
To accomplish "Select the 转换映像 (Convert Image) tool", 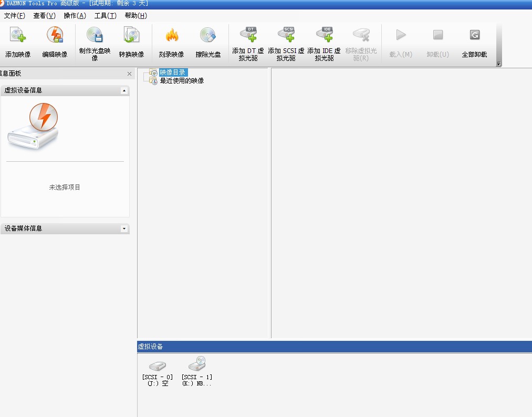I will [x=131, y=43].
